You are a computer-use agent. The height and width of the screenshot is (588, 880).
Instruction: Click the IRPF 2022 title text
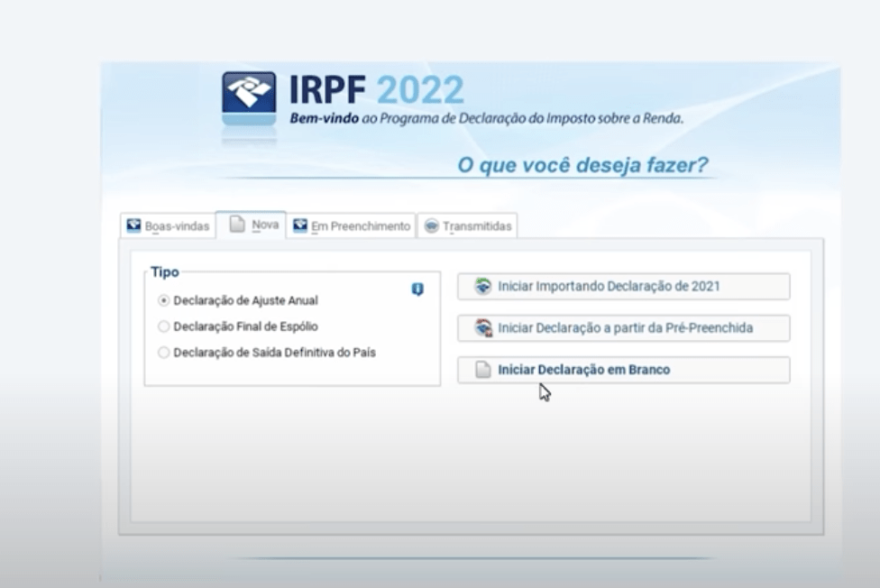click(376, 90)
